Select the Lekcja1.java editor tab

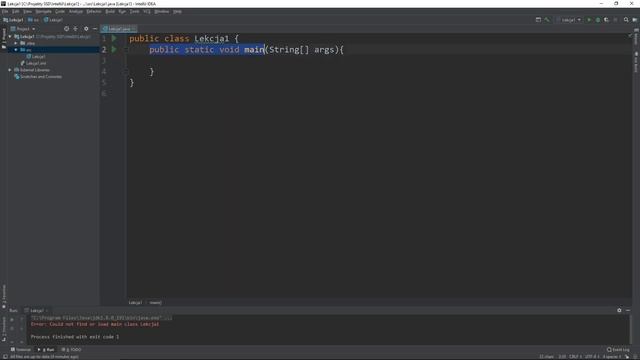(119, 29)
